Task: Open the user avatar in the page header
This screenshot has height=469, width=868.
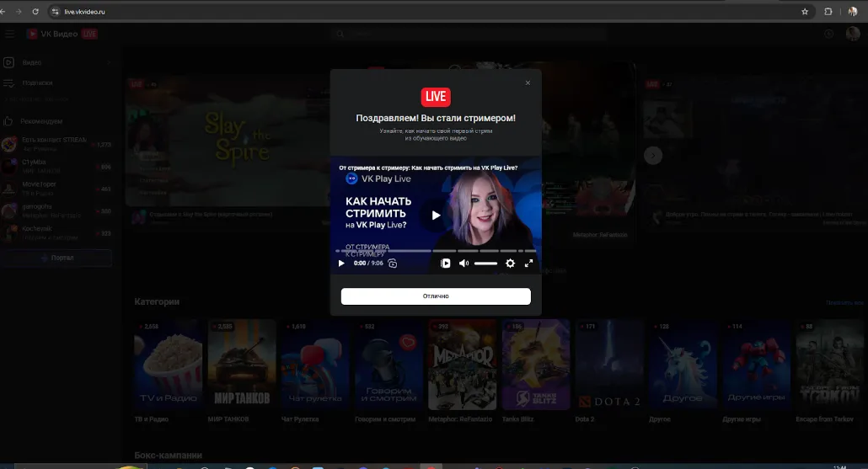Action: click(853, 34)
